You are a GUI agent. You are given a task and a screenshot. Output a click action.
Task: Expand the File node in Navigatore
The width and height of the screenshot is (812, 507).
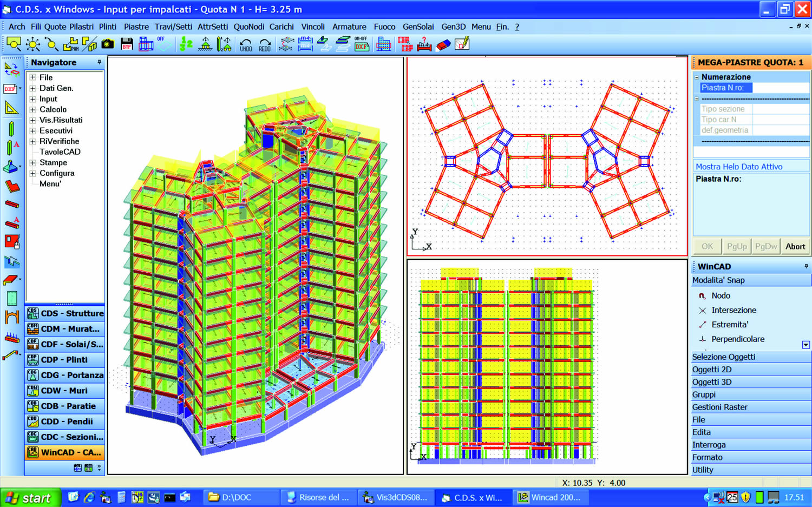33,77
